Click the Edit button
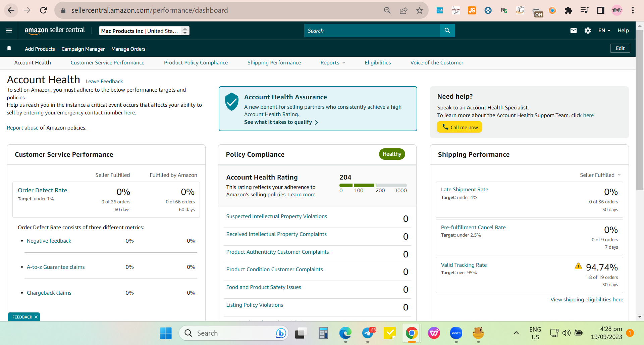 (x=620, y=48)
